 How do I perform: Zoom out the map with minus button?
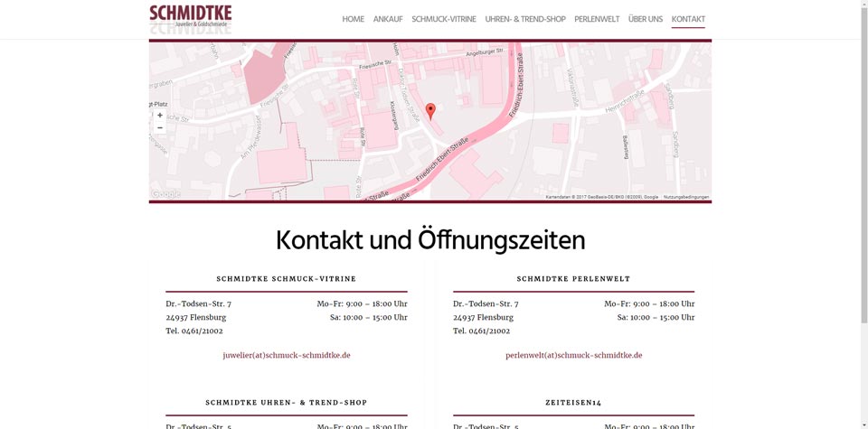[160, 127]
